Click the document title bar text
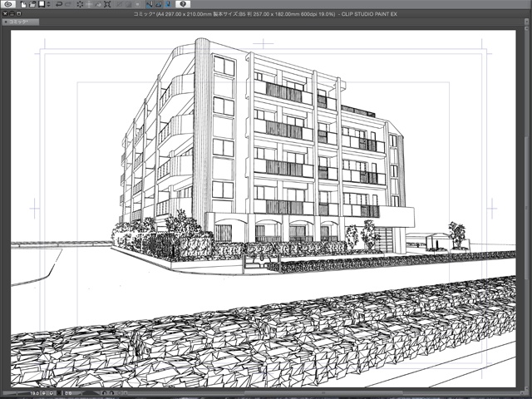Screen dimensions: 532x399 coord(265,14)
